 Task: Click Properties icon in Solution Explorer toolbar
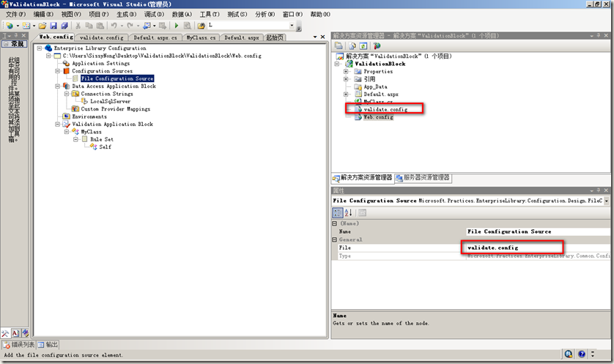339,46
